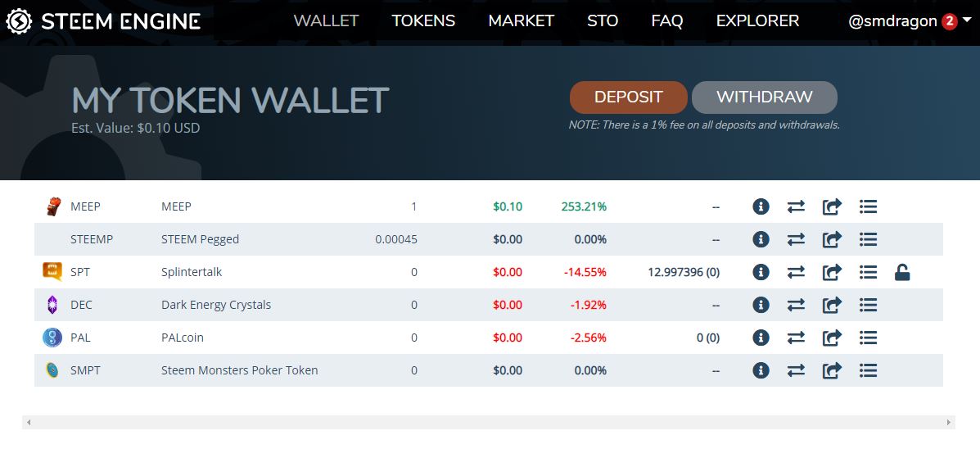Open the @smdragon account dropdown
This screenshot has width=980, height=467.
(x=910, y=21)
